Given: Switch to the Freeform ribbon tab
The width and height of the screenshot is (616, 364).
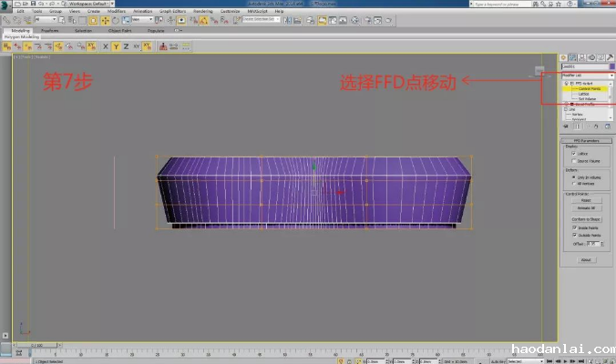Looking at the screenshot, I should coord(49,31).
